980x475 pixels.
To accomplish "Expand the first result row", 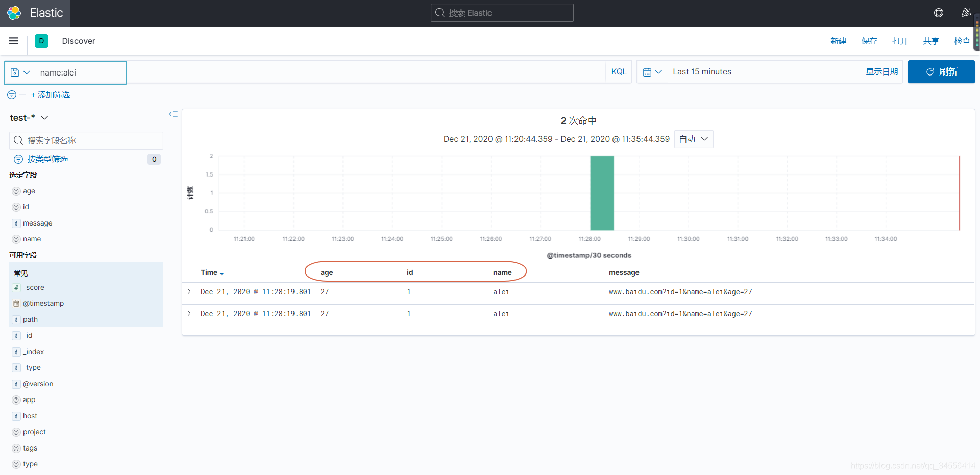I will click(x=189, y=291).
